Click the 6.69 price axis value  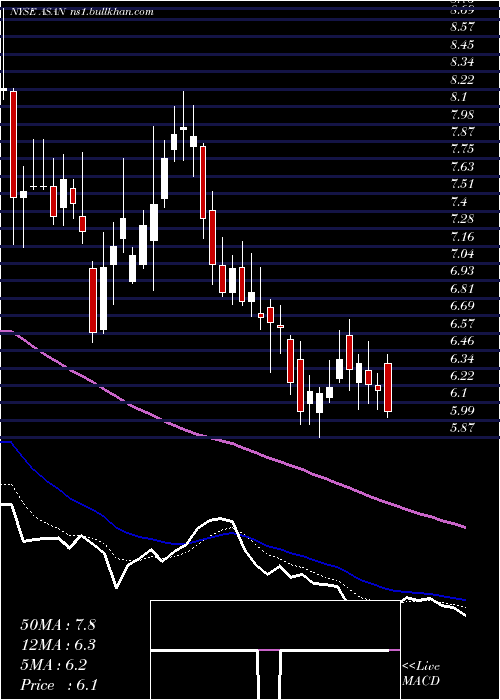(462, 306)
